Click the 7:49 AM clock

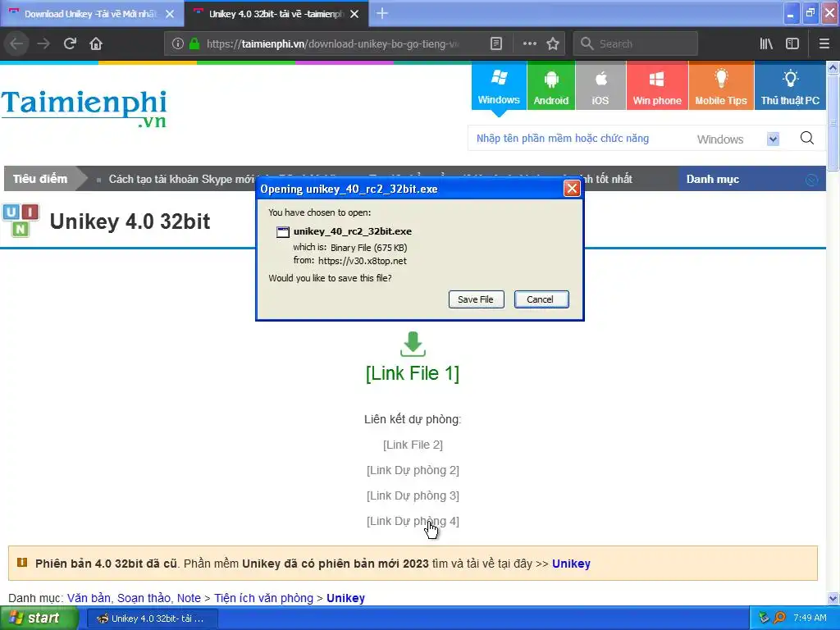coord(810,619)
